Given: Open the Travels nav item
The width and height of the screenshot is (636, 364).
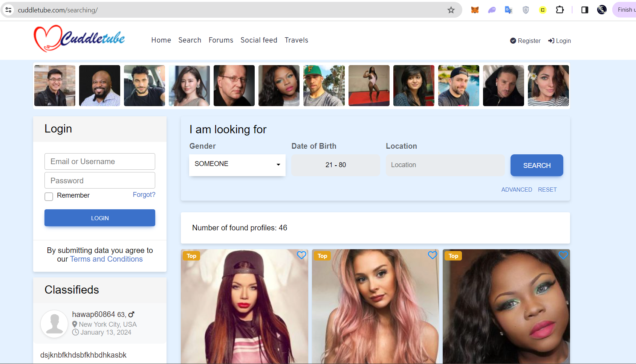Looking at the screenshot, I should pyautogui.click(x=297, y=40).
